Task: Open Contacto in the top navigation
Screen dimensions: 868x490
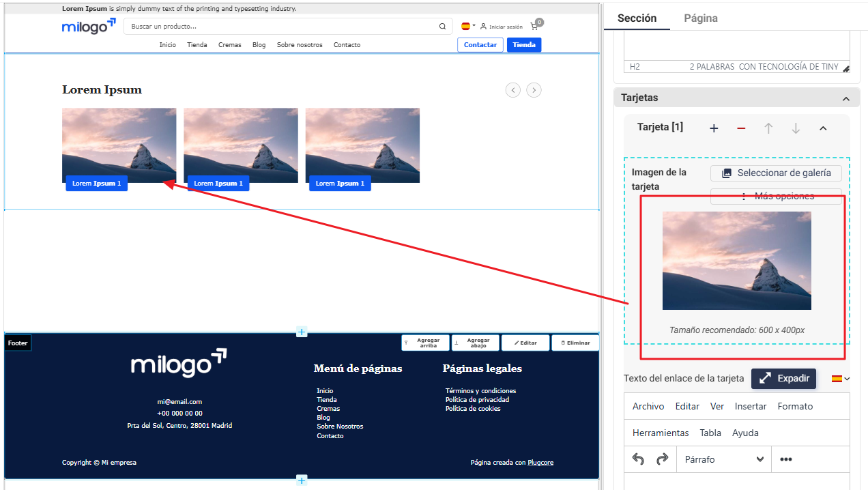Action: pyautogui.click(x=347, y=45)
